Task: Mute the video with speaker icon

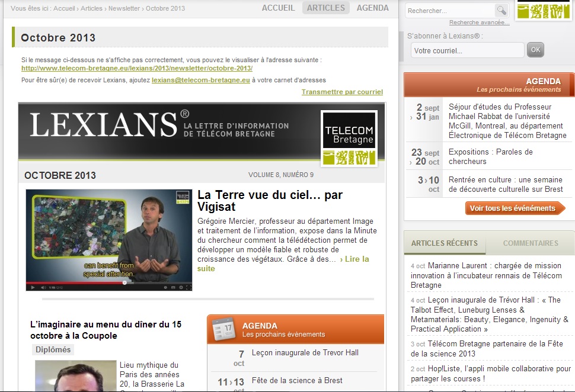Action: (43, 288)
